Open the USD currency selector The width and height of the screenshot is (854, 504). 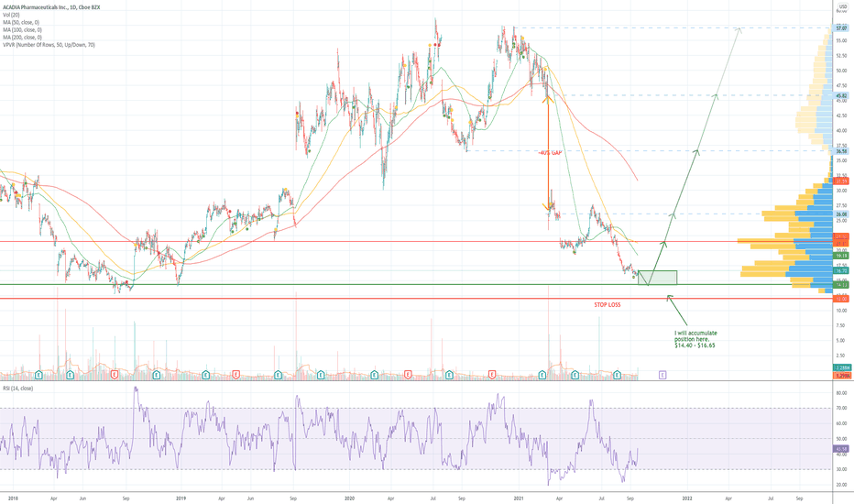point(843,6)
